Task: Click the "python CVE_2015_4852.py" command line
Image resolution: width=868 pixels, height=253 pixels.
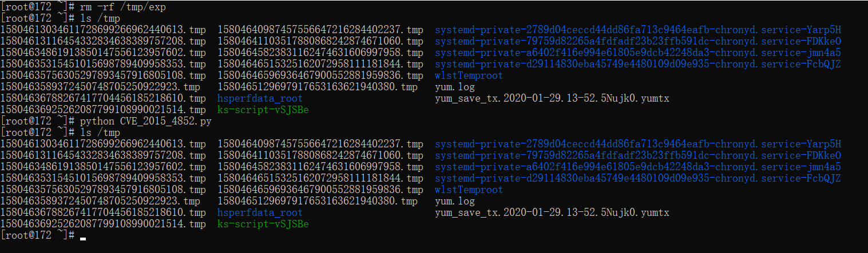Action: pos(146,121)
